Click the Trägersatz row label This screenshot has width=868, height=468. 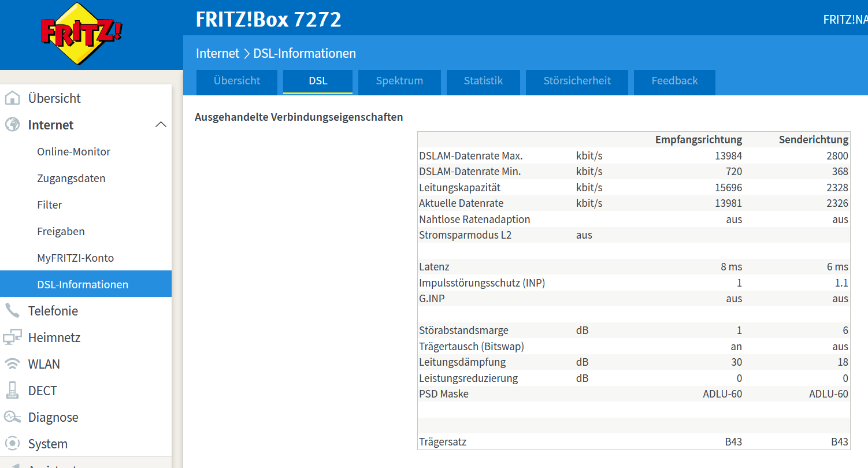pyautogui.click(x=443, y=442)
